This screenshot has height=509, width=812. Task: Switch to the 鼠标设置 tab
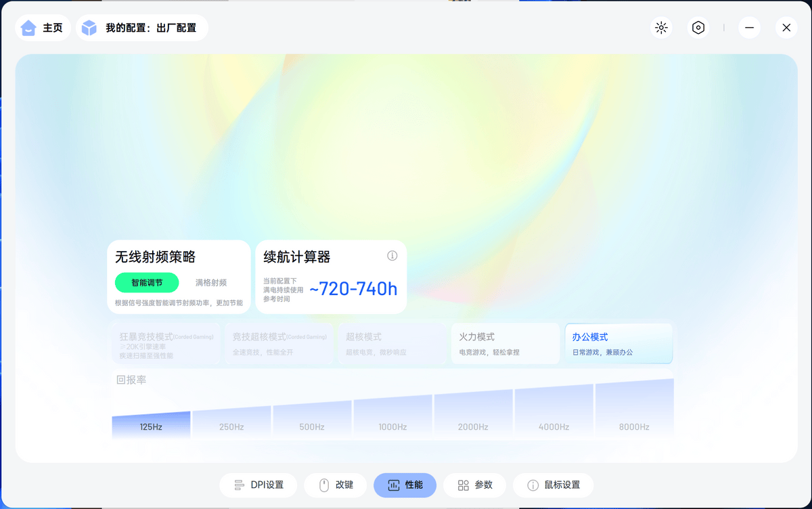tap(554, 485)
